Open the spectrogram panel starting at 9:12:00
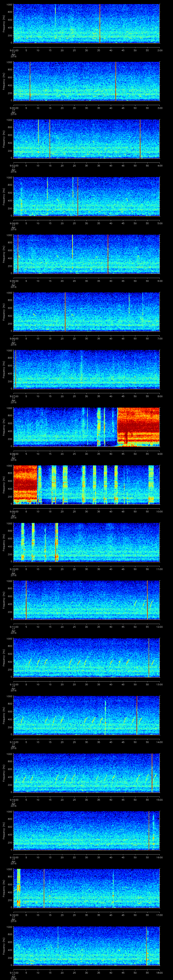 pyautogui.click(x=87, y=658)
